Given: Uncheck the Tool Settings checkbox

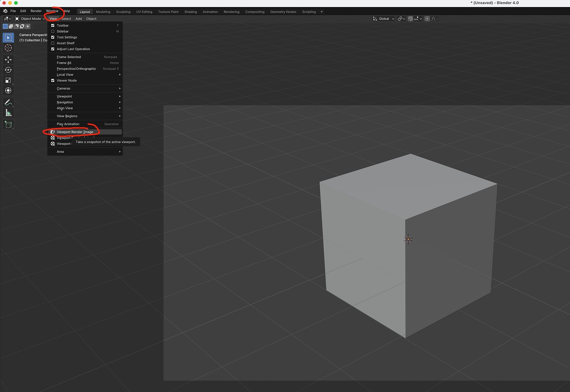Looking at the screenshot, I should [x=52, y=37].
